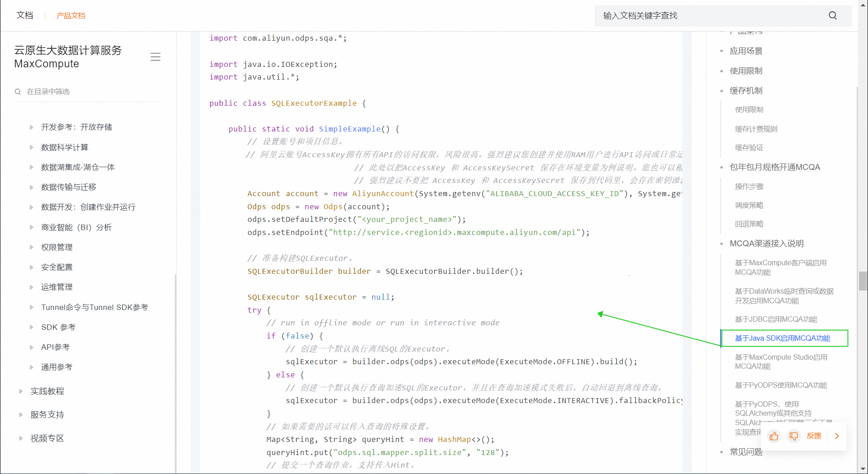Open API参考 section
868x474 pixels.
(55, 347)
